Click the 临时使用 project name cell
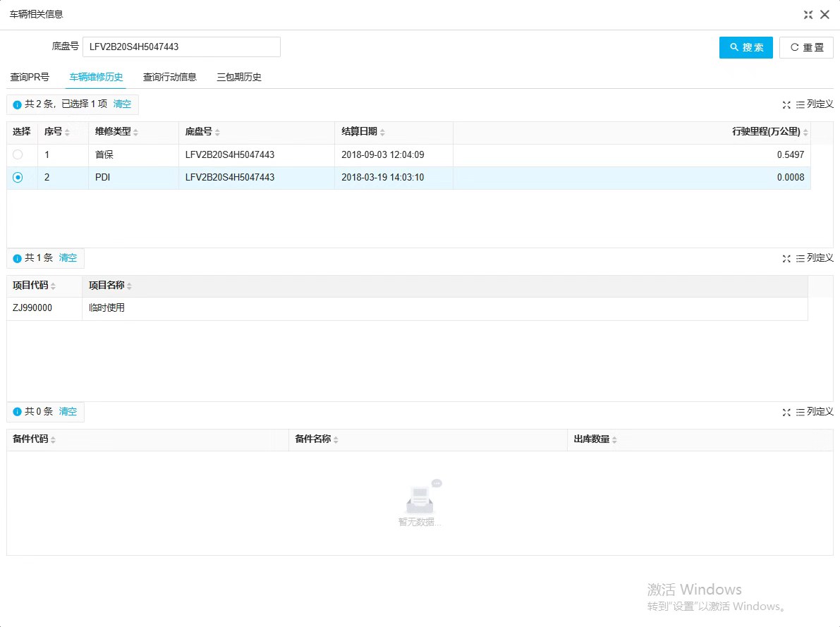The width and height of the screenshot is (840, 627). click(444, 308)
